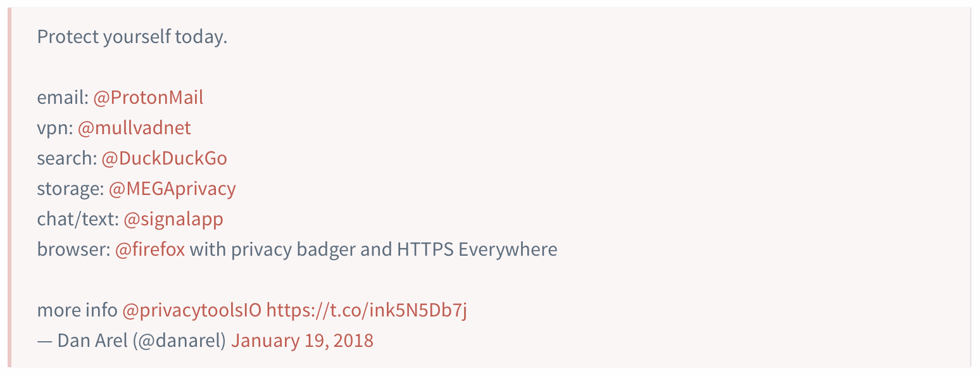
Task: Open the @ProtonMail Twitter link
Action: pos(148,97)
